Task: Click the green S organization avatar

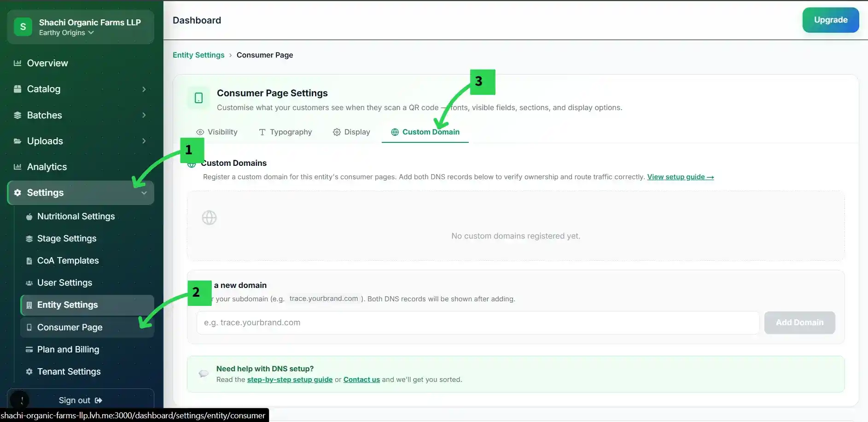Action: click(23, 27)
